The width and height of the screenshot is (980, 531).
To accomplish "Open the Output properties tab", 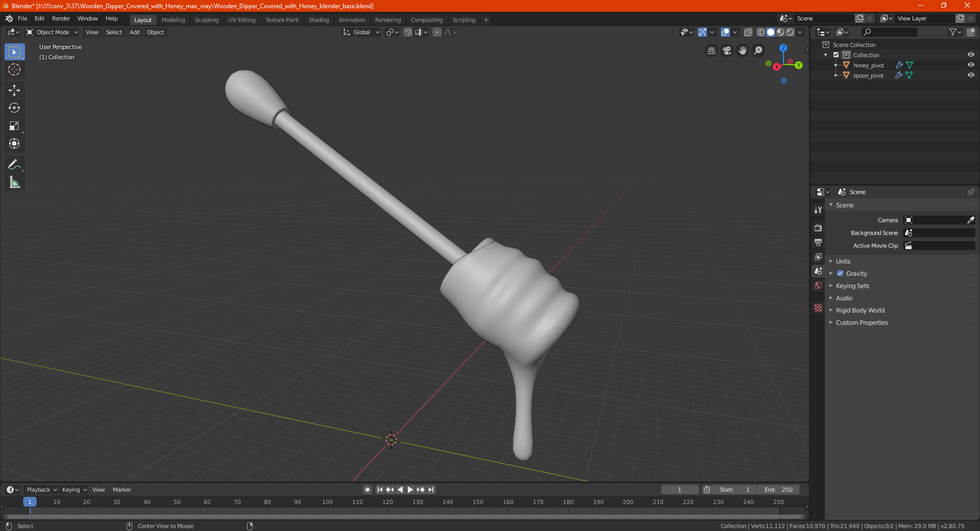I will click(818, 242).
